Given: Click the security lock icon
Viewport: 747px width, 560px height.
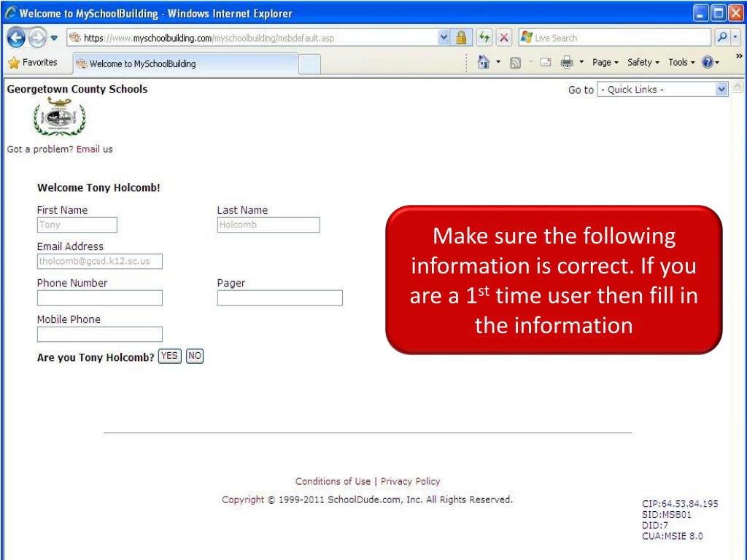Looking at the screenshot, I should pyautogui.click(x=461, y=38).
